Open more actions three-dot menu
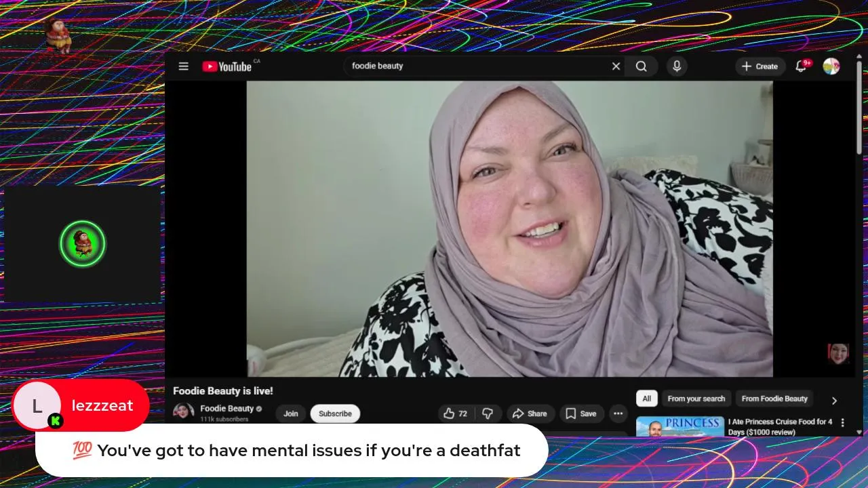Viewport: 868px width, 488px height. click(618, 413)
